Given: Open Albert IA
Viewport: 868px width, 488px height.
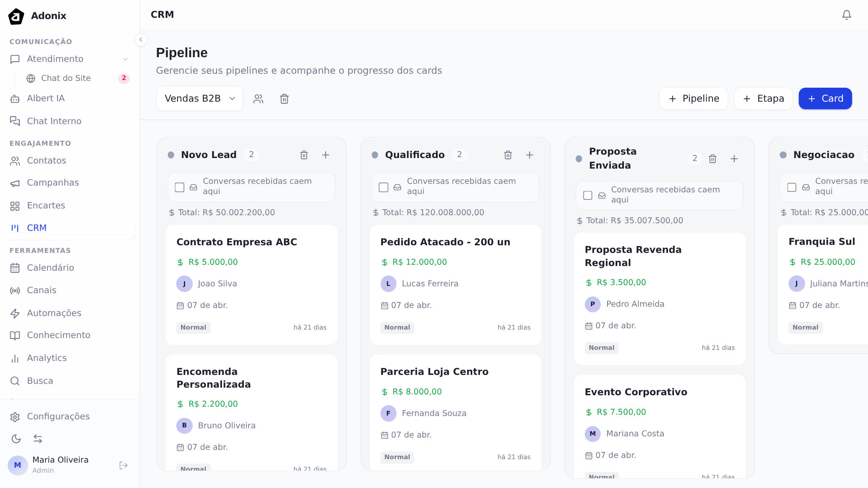Looking at the screenshot, I should click(x=70, y=99).
